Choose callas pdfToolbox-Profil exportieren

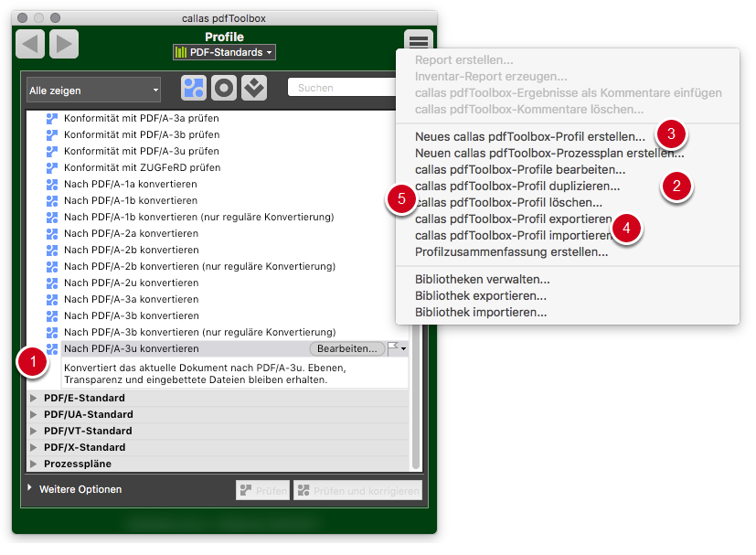514,219
